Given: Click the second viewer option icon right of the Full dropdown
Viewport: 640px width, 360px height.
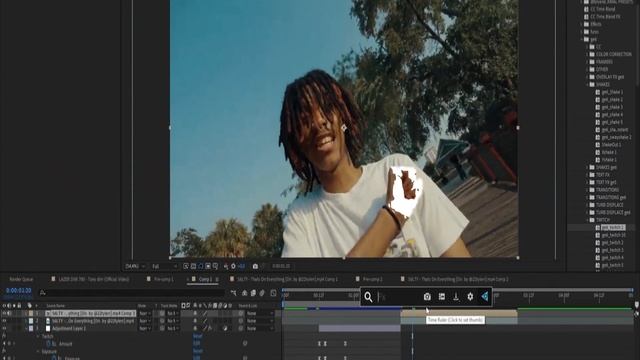Looking at the screenshot, I should 193,266.
